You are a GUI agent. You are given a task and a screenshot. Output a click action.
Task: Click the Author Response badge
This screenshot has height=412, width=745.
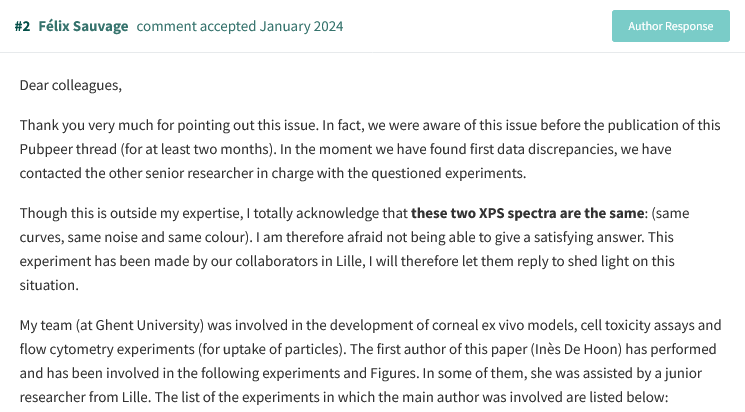point(670,26)
